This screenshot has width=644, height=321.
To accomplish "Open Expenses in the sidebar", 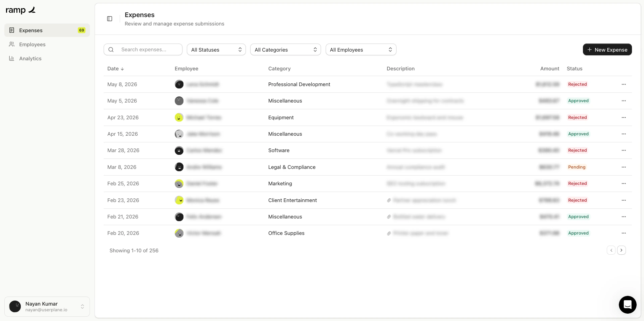I will [x=47, y=30].
